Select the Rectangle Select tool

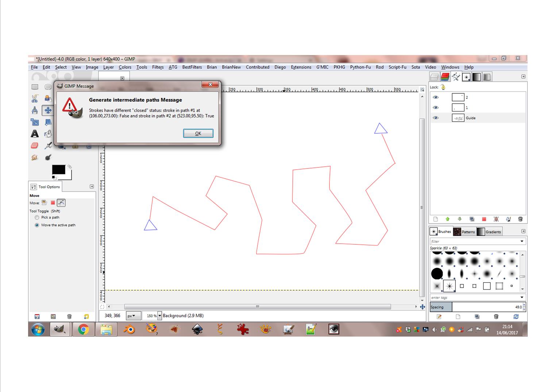[35, 87]
